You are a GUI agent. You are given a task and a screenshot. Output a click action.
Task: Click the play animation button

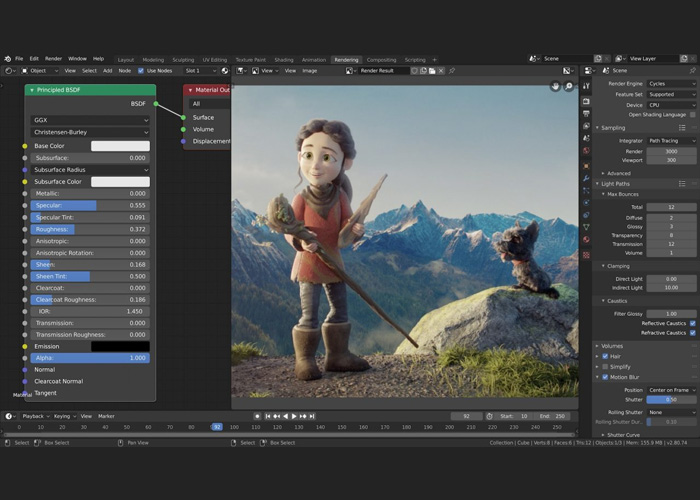click(294, 416)
